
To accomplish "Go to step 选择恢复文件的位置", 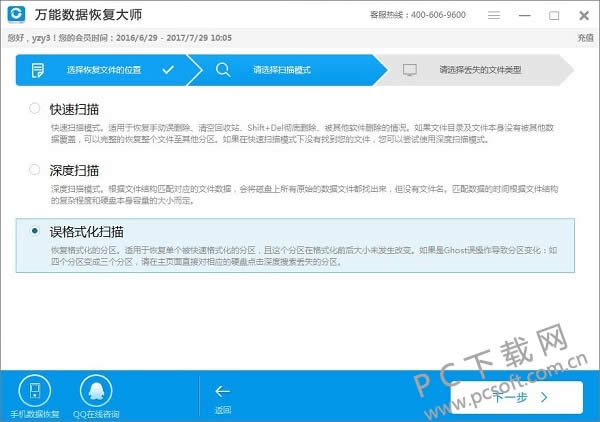I will click(x=104, y=70).
